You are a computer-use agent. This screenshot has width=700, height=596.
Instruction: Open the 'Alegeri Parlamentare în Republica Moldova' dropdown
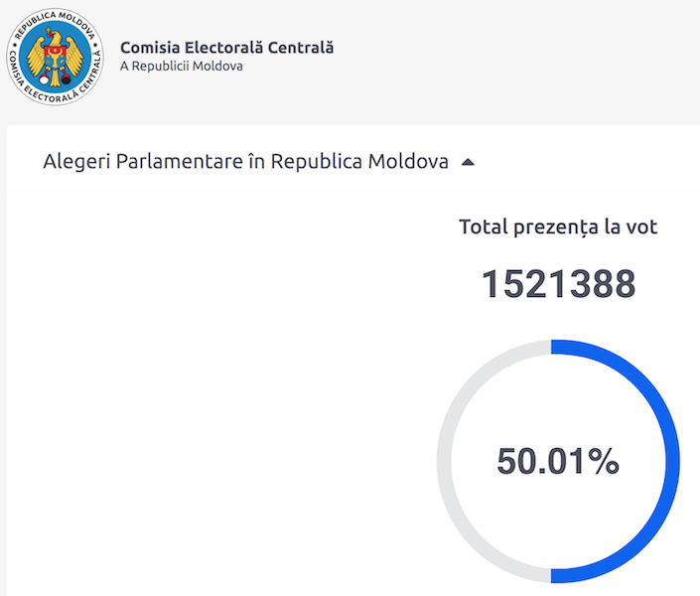[x=245, y=161]
